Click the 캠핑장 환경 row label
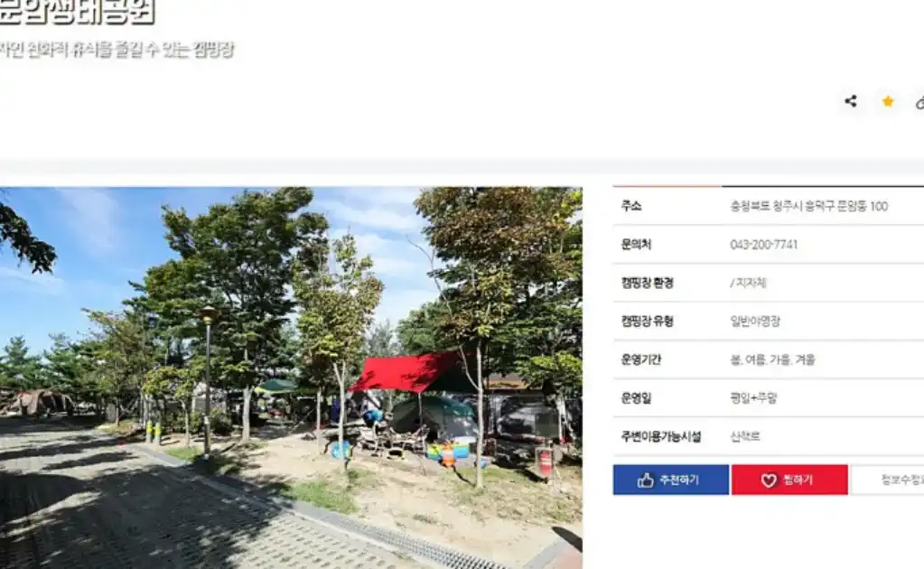This screenshot has width=924, height=569. coord(647,283)
